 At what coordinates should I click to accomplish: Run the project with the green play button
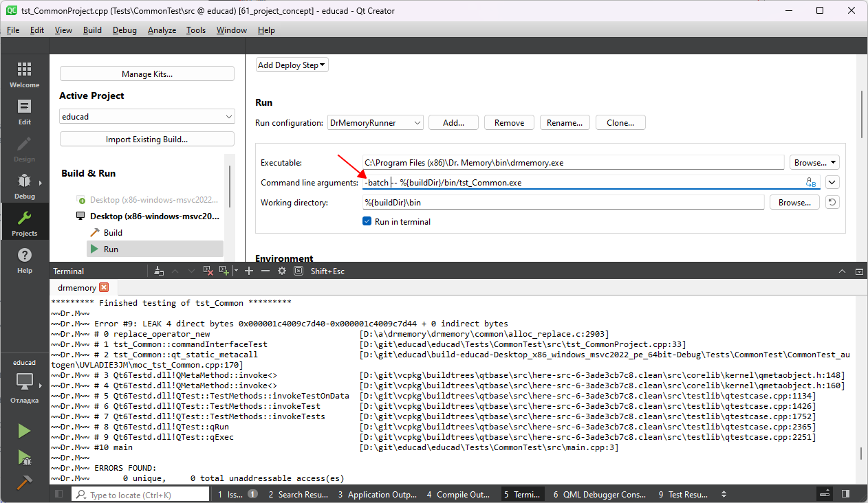point(24,431)
